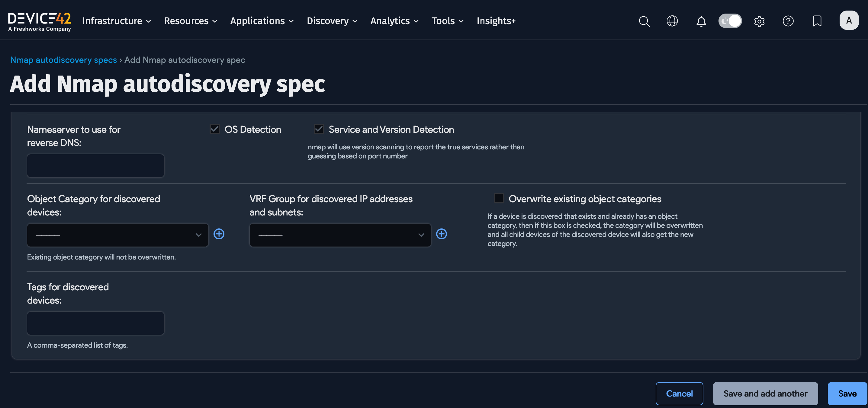Open saved bookmarks
Image resolution: width=868 pixels, height=408 pixels.
[x=817, y=21]
